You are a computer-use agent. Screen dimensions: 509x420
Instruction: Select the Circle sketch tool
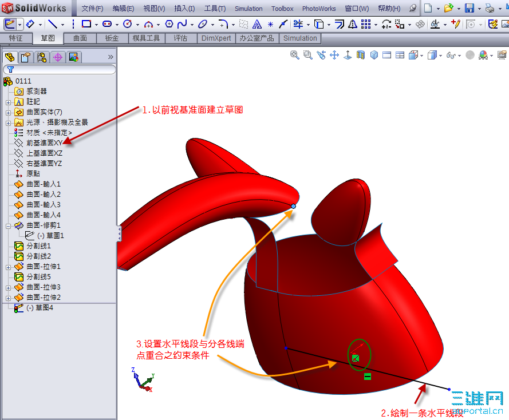click(x=128, y=24)
